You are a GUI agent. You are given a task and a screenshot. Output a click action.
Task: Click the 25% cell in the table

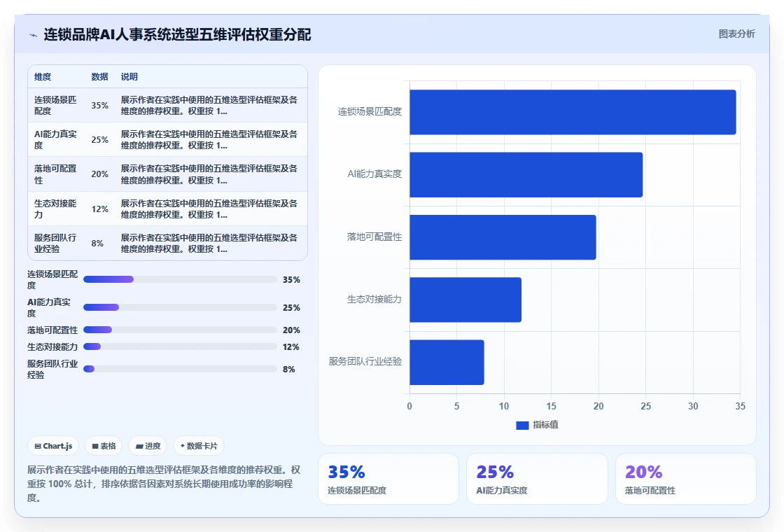click(x=99, y=140)
